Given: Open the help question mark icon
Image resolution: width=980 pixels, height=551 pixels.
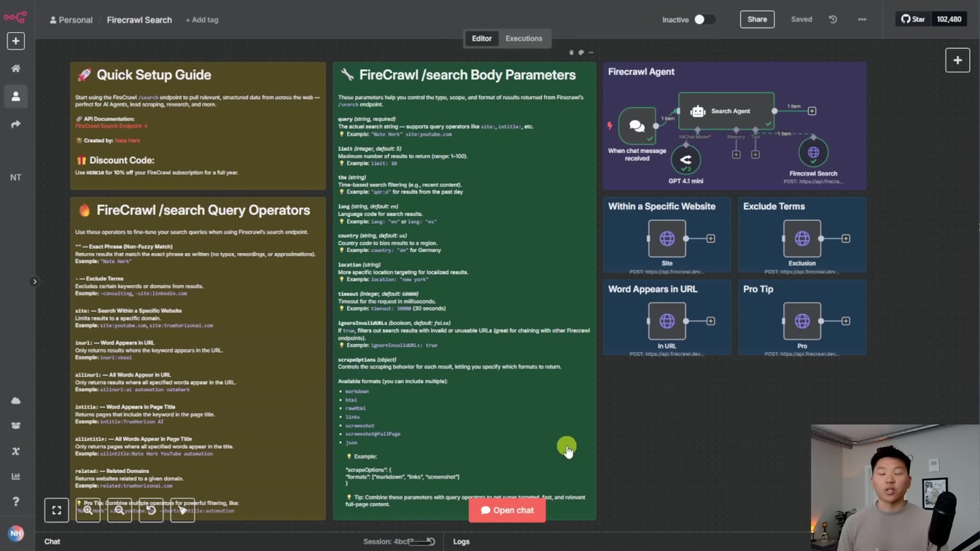Looking at the screenshot, I should 15,501.
